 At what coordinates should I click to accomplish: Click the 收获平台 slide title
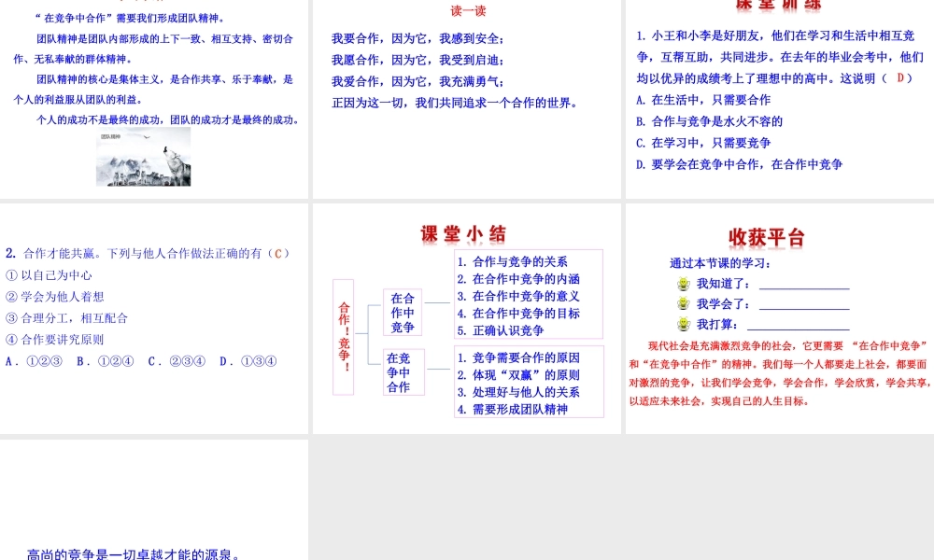(767, 238)
